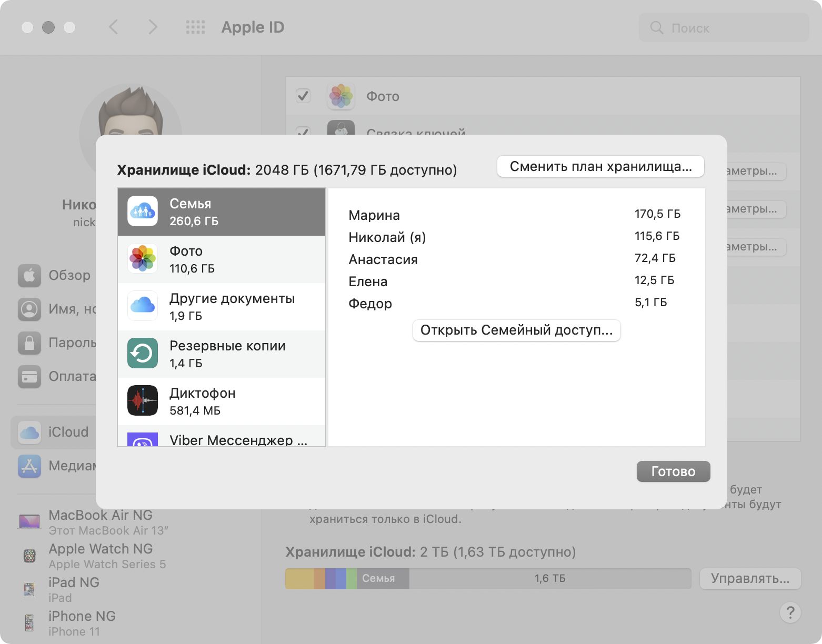Click the Имя contact icon in sidebar
Image resolution: width=822 pixels, height=644 pixels.
[x=29, y=309]
